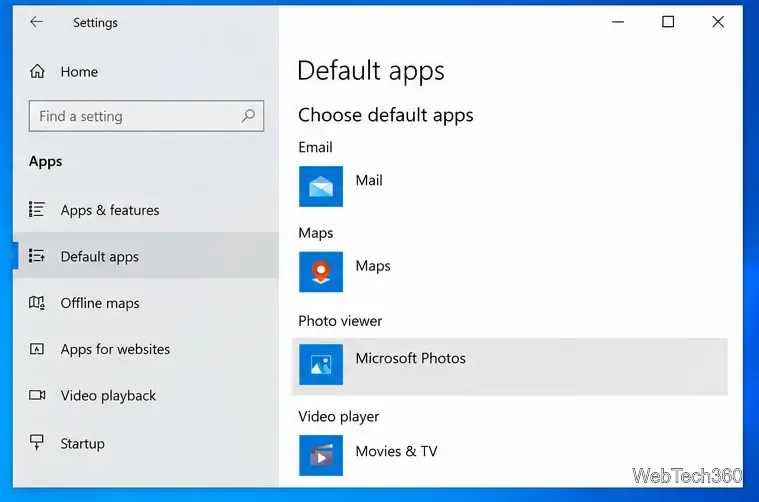Click the Offline maps icon
Screen dimensions: 759x502
point(37,303)
